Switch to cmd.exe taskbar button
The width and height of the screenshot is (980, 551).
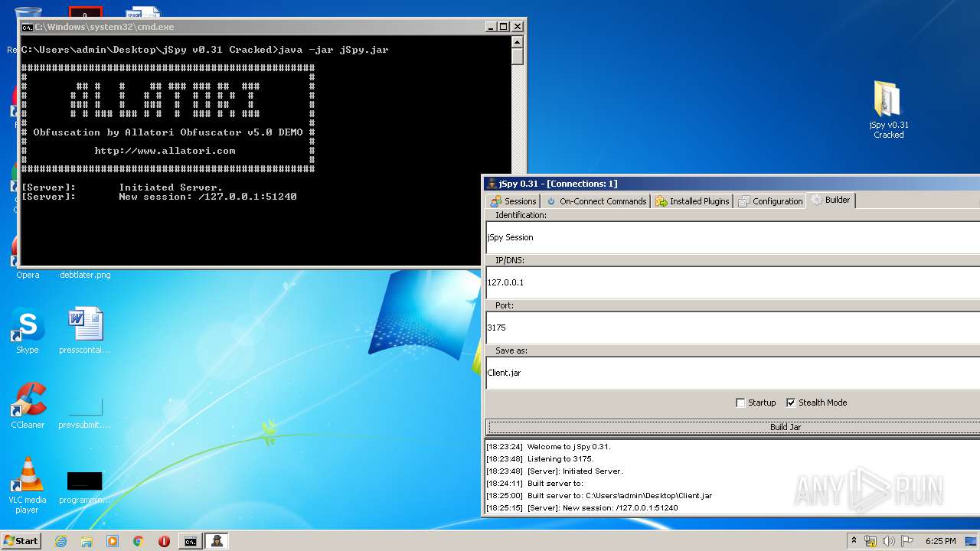coord(190,541)
